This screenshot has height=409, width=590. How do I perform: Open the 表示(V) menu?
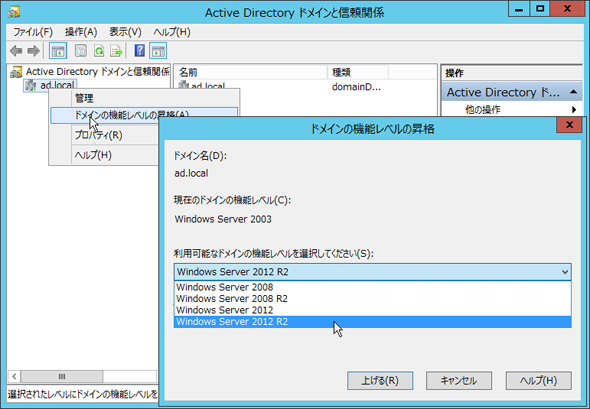(125, 32)
